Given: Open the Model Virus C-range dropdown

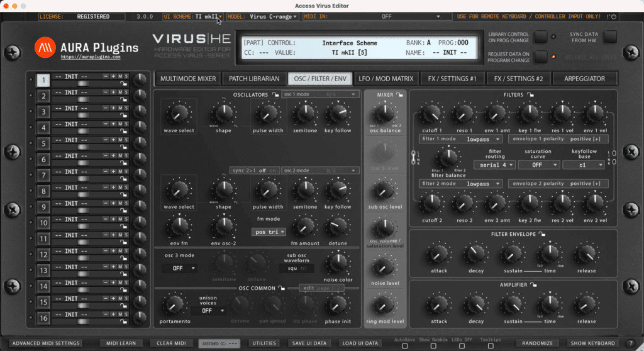Looking at the screenshot, I should point(262,17).
